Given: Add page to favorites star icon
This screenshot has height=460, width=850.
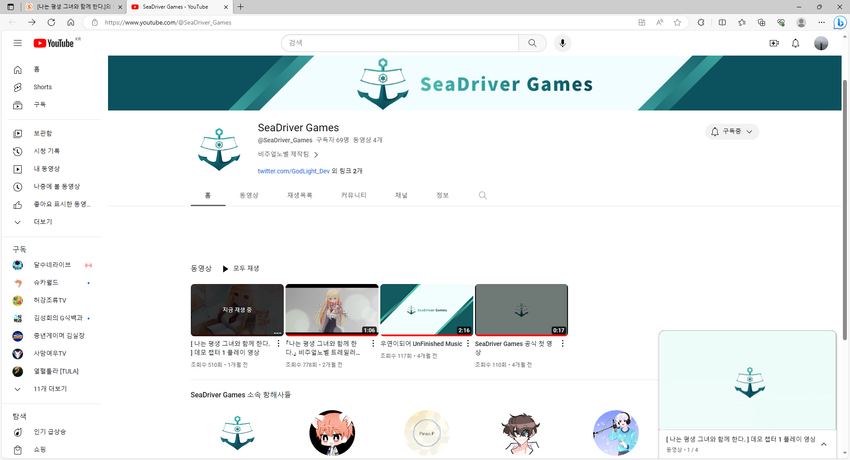Looking at the screenshot, I should (677, 22).
